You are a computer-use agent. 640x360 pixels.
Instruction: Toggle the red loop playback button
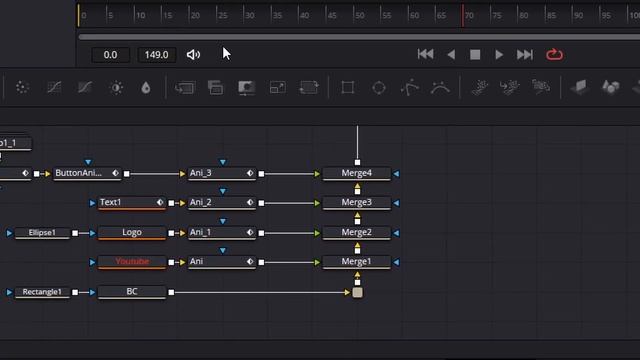(x=554, y=54)
